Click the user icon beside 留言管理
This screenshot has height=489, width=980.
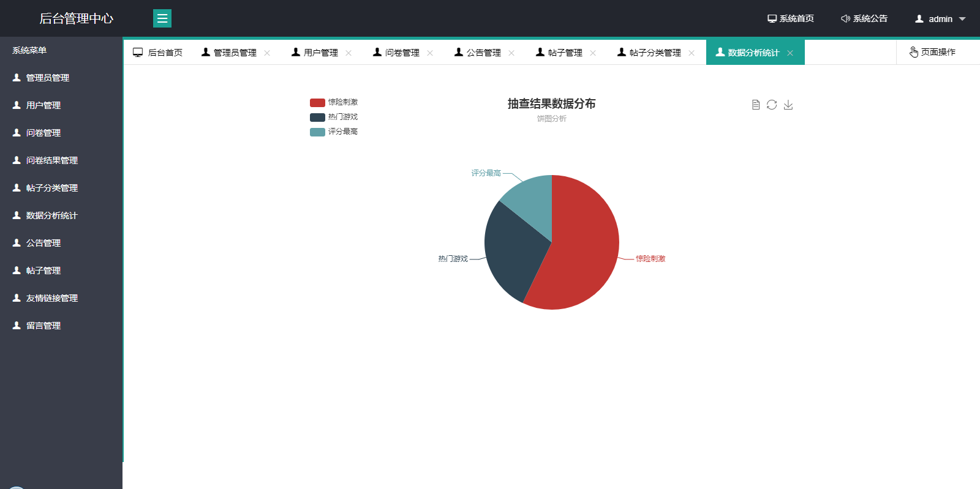[17, 326]
